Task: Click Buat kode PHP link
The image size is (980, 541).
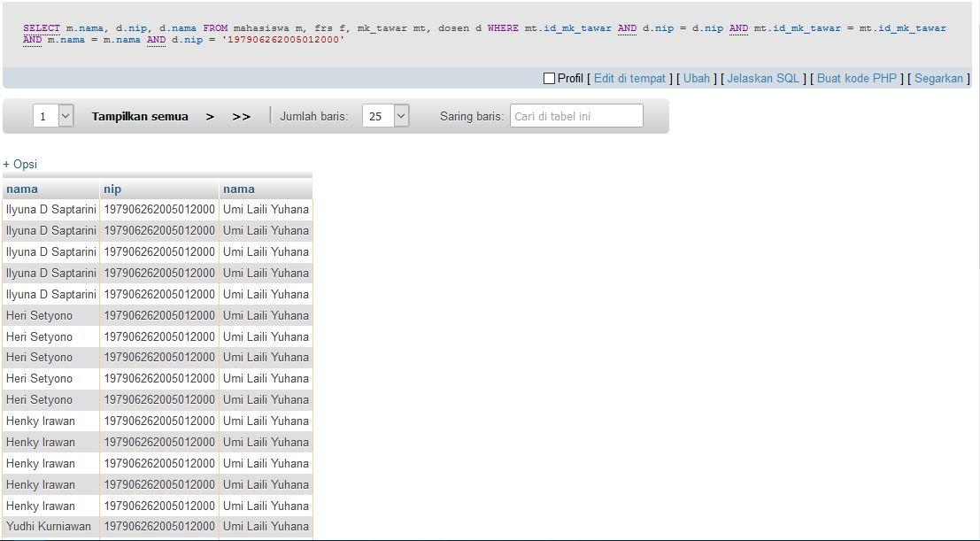Action: click(x=857, y=79)
